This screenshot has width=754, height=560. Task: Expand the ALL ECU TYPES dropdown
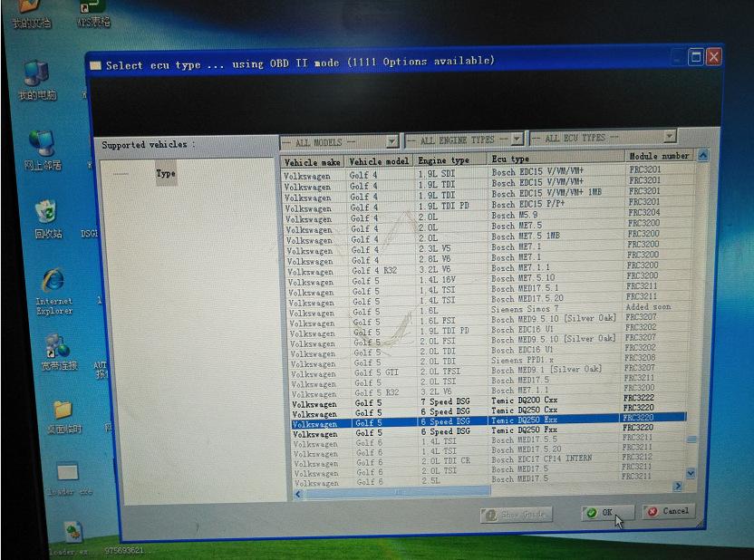[670, 137]
